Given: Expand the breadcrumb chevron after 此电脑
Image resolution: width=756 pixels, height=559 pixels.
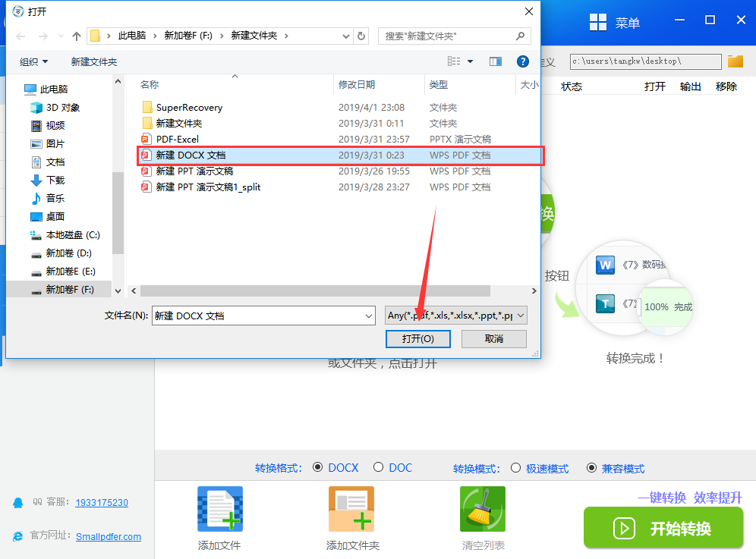Looking at the screenshot, I should point(155,36).
